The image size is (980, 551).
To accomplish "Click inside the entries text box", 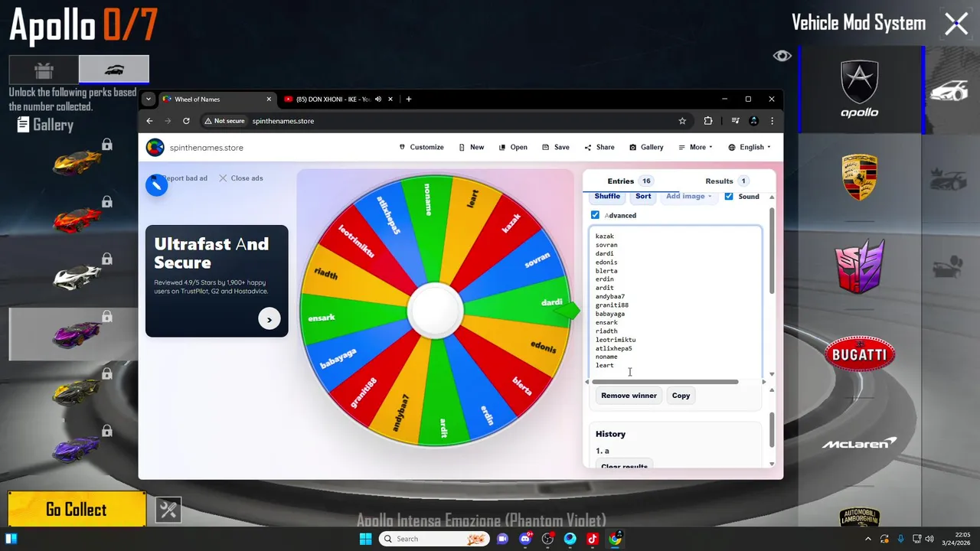I will coord(675,301).
